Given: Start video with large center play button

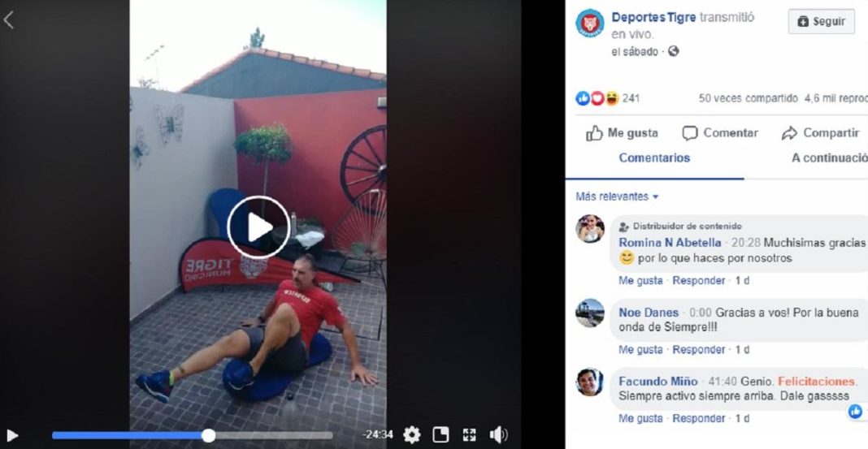Looking at the screenshot, I should point(258,227).
